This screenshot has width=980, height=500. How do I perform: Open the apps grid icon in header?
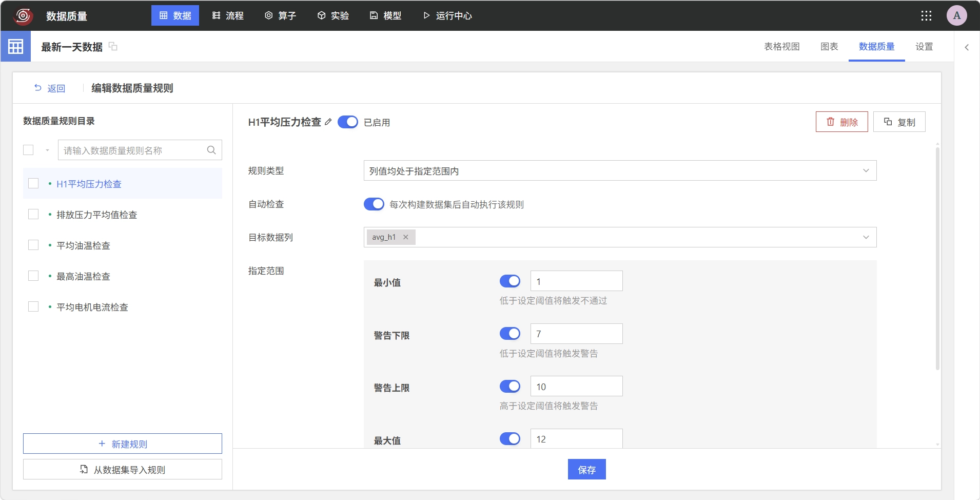(926, 15)
